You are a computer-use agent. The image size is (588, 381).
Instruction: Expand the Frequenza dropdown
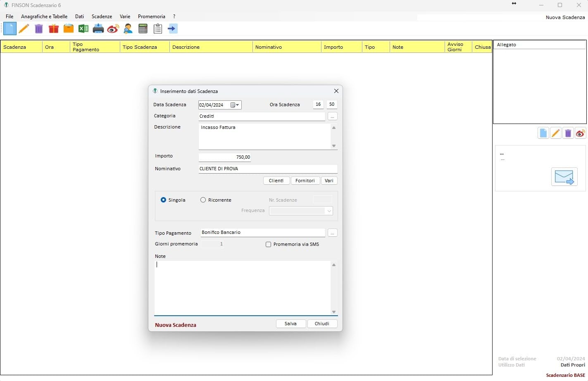pyautogui.click(x=329, y=211)
